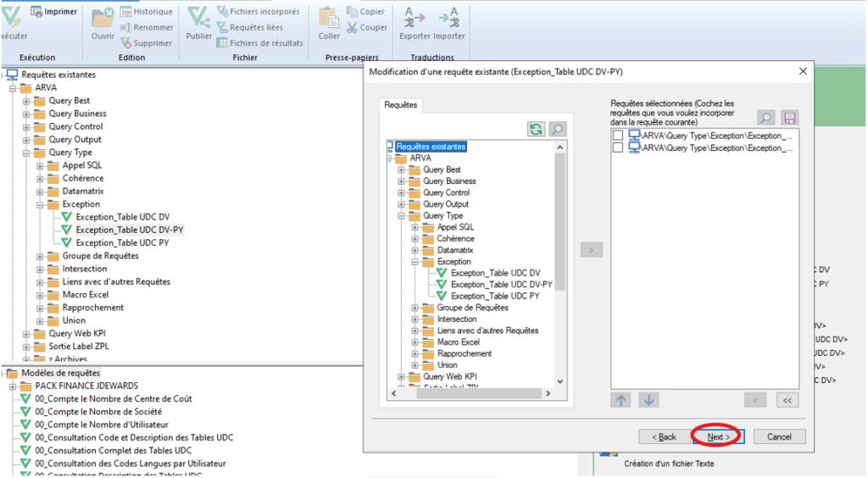Click the search icon above Requêtes tree

pos(557,129)
